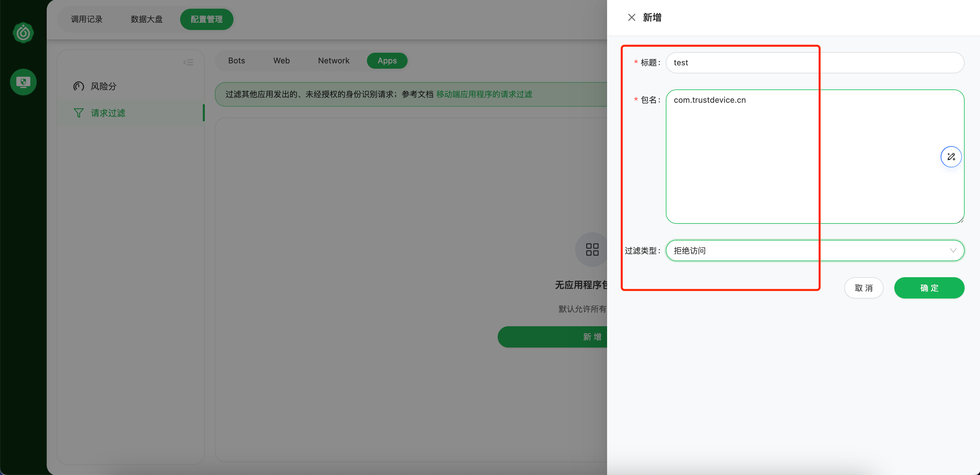Image resolution: width=980 pixels, height=475 pixels.
Task: Click the request filter funnel icon
Action: point(78,113)
